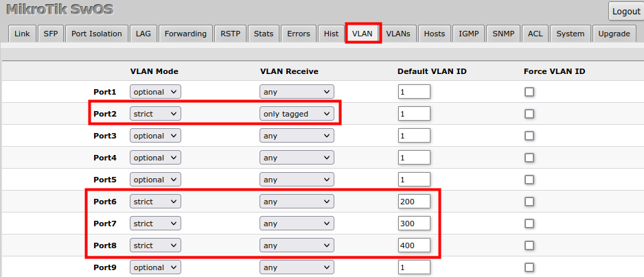Focus Port1 Default VLAN ID field

[x=414, y=92]
